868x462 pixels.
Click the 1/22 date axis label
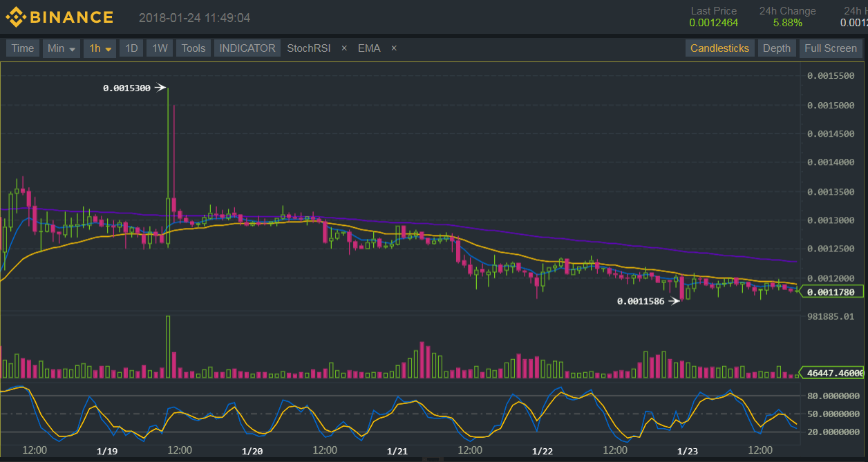pos(542,451)
